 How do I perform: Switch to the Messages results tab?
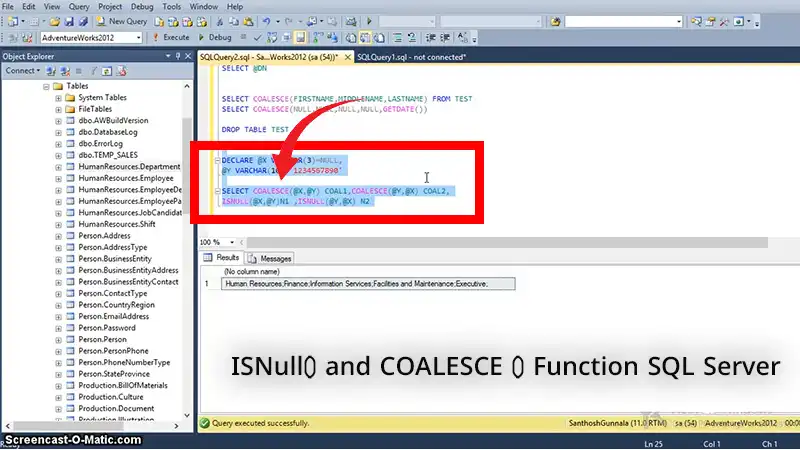click(x=270, y=259)
